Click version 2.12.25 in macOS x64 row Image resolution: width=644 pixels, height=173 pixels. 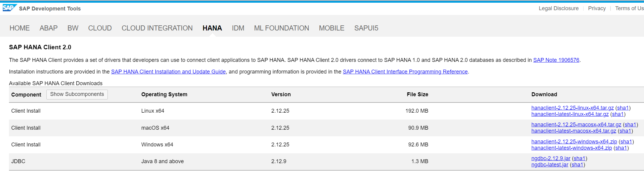click(280, 128)
